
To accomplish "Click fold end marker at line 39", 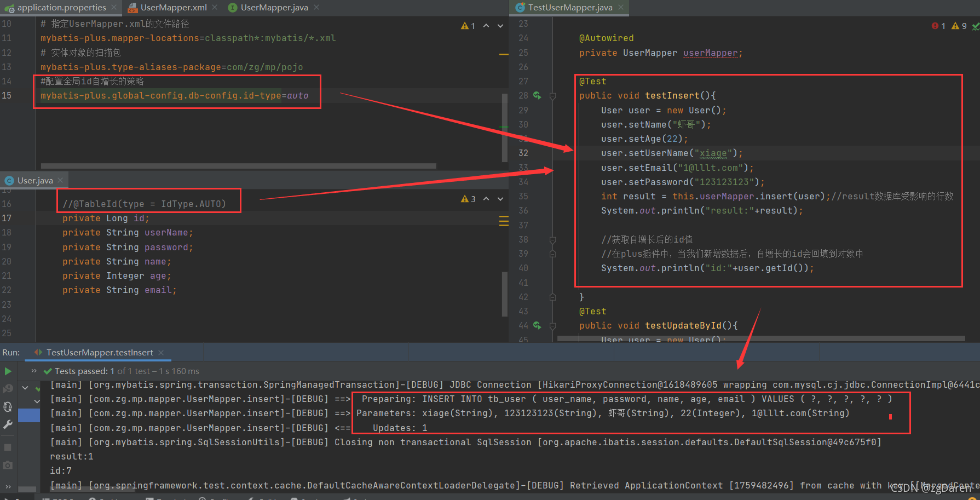I will click(552, 254).
